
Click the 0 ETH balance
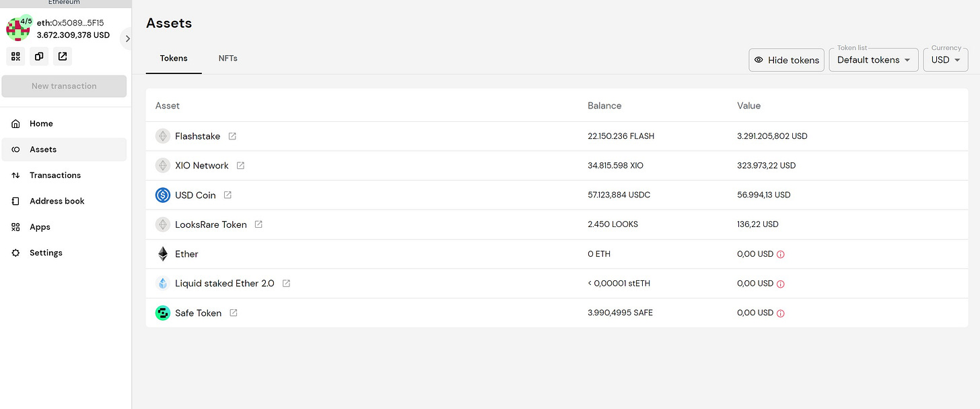(598, 254)
